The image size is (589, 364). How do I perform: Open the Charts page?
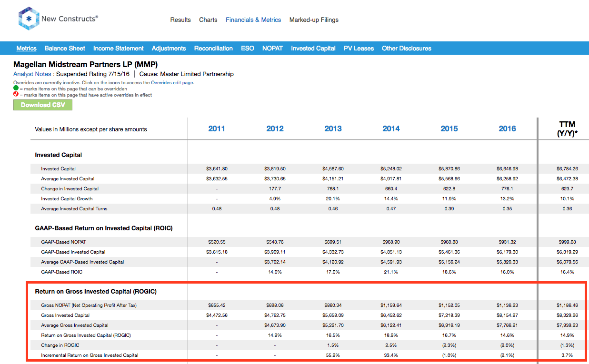(x=208, y=20)
